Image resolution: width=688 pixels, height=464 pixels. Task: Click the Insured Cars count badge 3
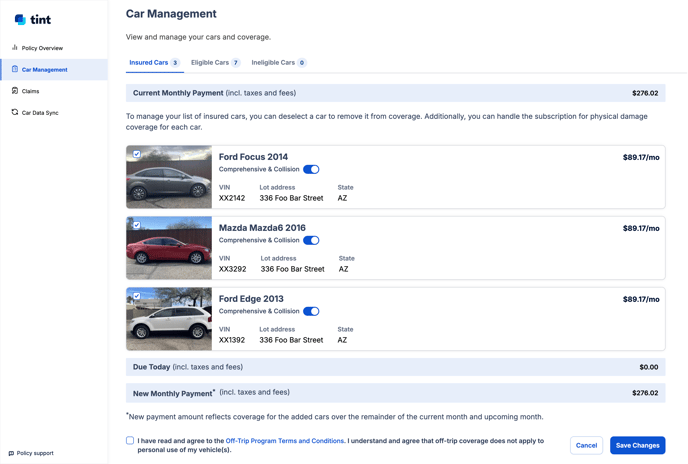pyautogui.click(x=175, y=63)
